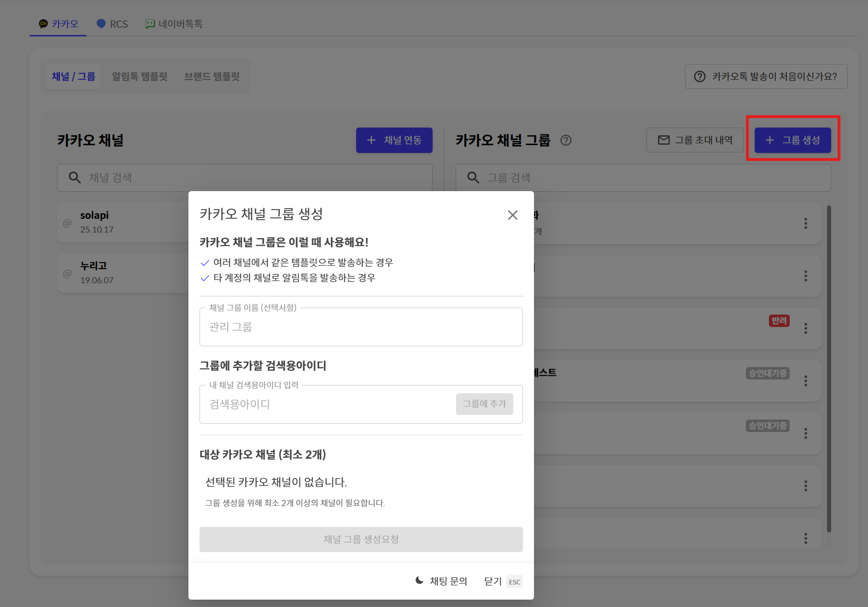The image size is (868, 607).
Task: Close the 카카오 채널 그룹 생성 dialog
Action: tap(512, 215)
